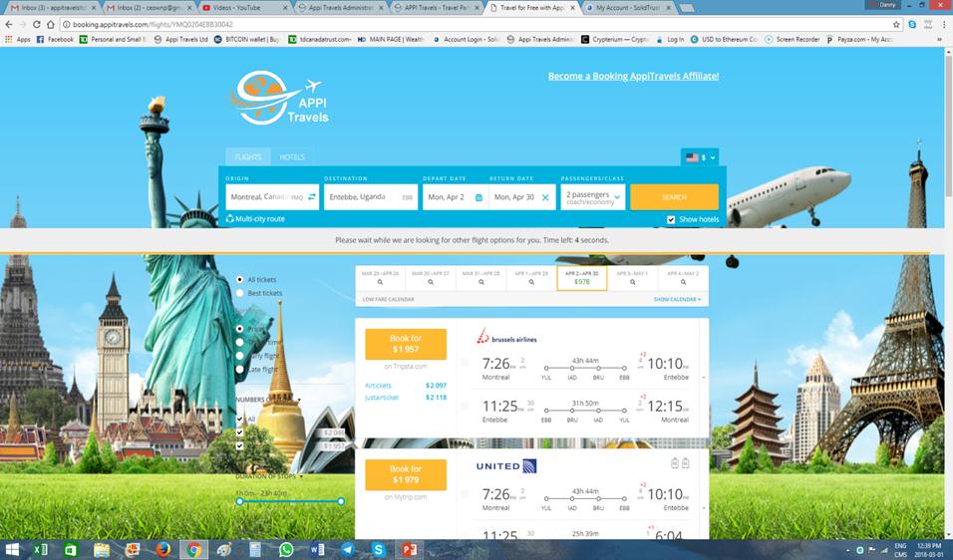Switch to the Hotels tab
953x560 pixels.
click(291, 157)
